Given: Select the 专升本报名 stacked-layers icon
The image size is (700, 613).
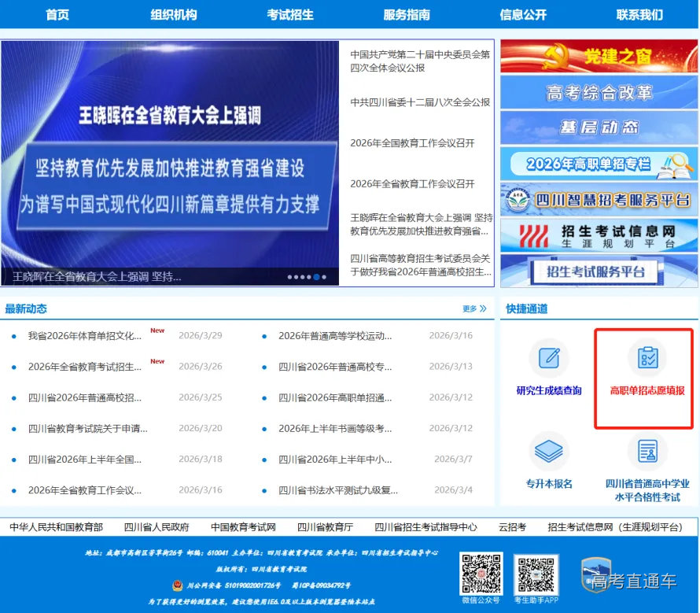Looking at the screenshot, I should click(x=549, y=450).
